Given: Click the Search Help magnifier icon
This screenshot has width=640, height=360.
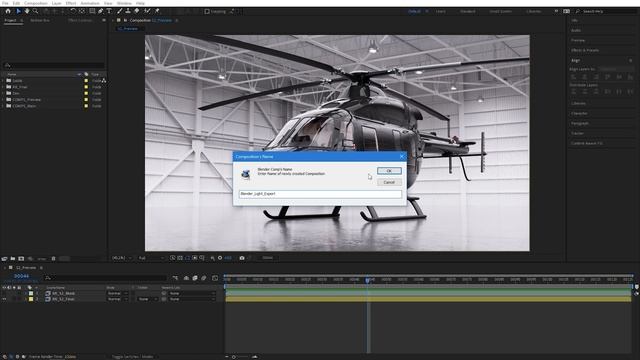Looking at the screenshot, I should click(578, 11).
